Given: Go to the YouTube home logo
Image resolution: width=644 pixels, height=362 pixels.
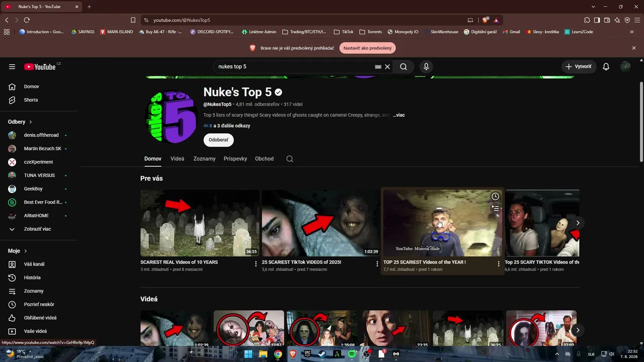Looking at the screenshot, I should (x=40, y=66).
